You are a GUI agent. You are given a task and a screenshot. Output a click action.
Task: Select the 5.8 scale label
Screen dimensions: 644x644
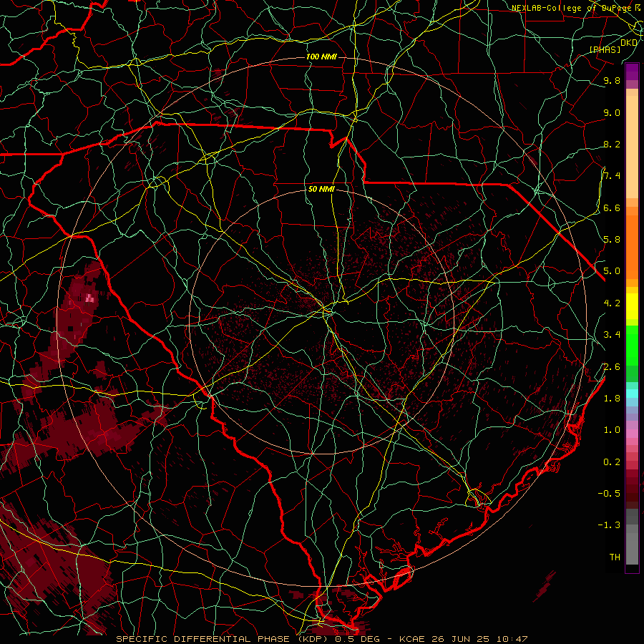click(612, 240)
